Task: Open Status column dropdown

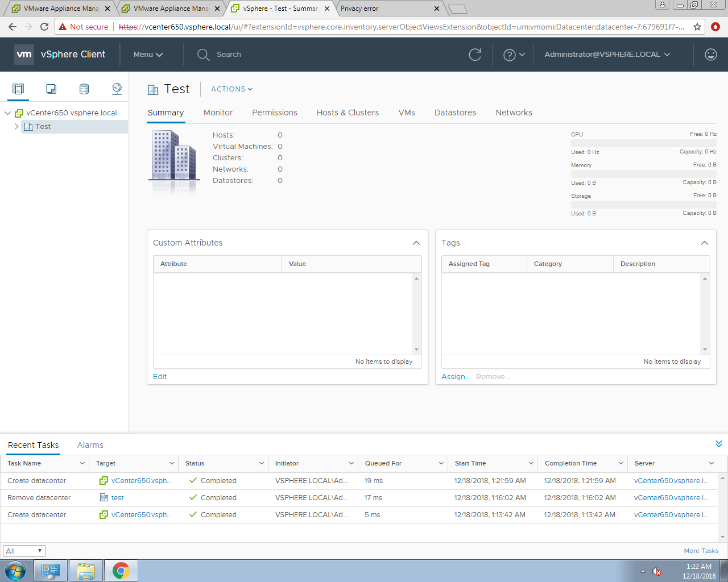Action: 262,464
